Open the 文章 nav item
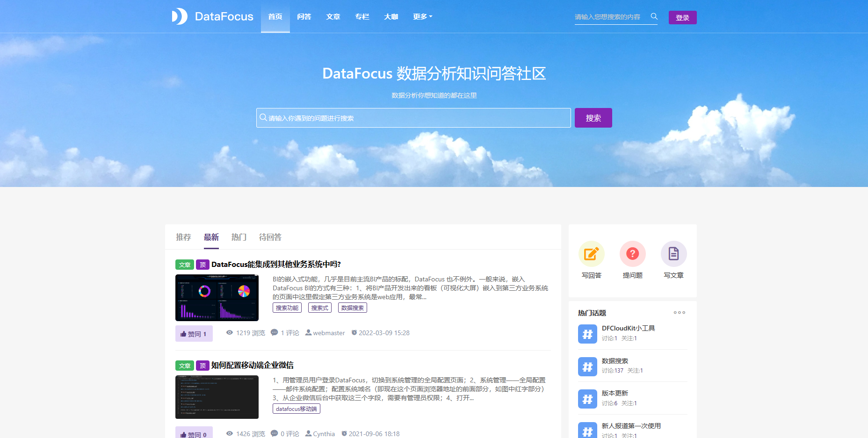 click(x=333, y=16)
